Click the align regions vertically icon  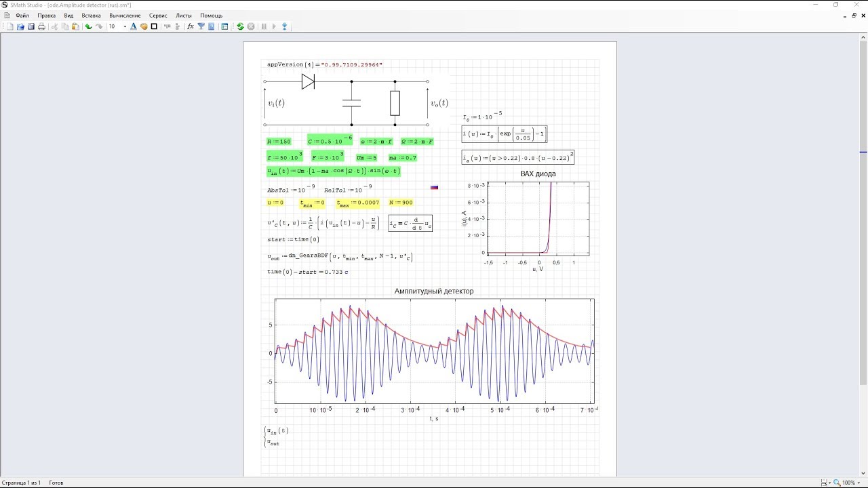tap(178, 26)
